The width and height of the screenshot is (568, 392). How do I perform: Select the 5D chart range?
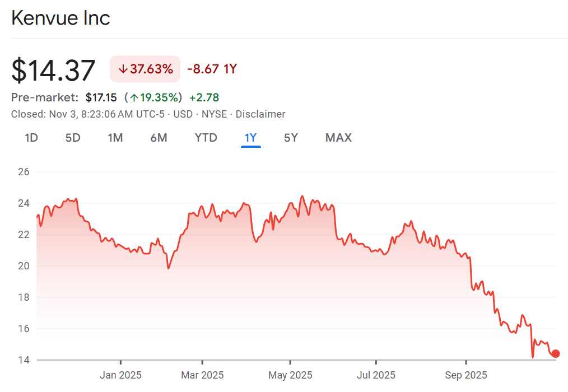(x=73, y=138)
